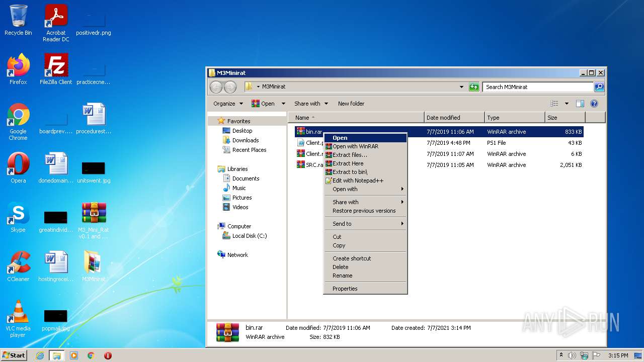Refresh the M3Minirat folder view
The height and width of the screenshot is (362, 644).
[474, 87]
